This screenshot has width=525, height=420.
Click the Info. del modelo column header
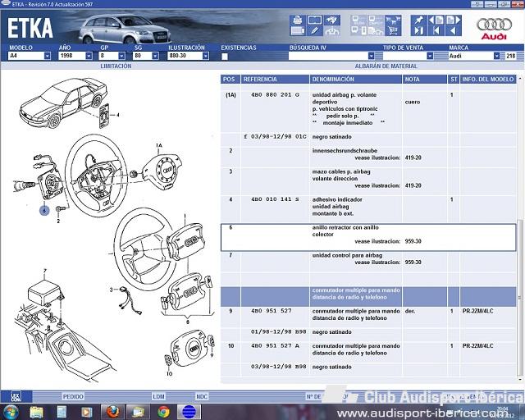[x=488, y=80]
